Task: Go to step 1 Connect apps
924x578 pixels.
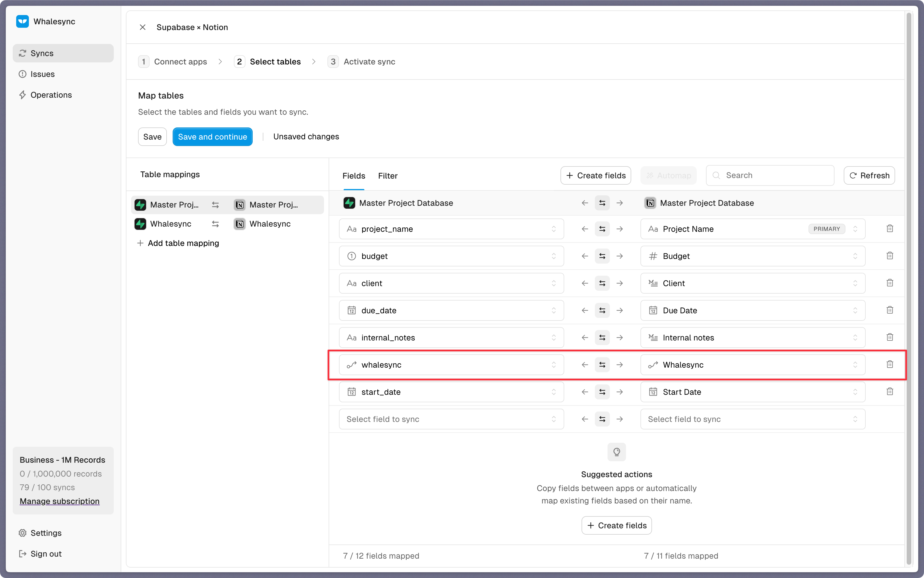Action: coord(173,62)
